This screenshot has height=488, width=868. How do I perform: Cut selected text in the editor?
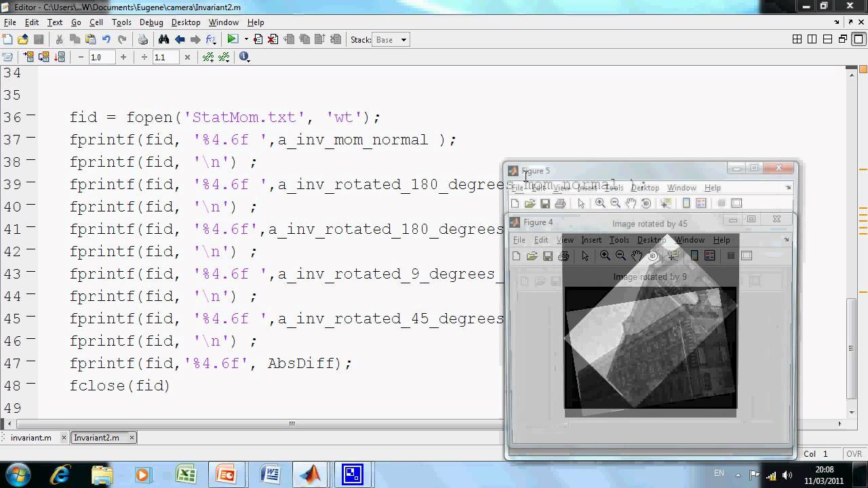coord(59,39)
